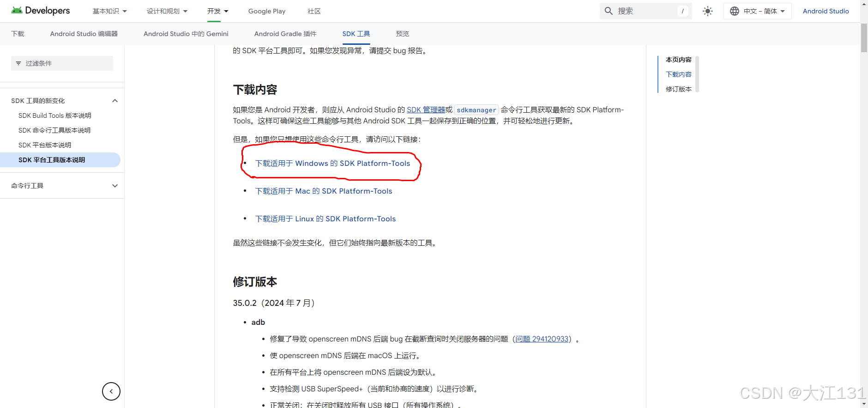Open the 开发 dropdown menu

218,11
